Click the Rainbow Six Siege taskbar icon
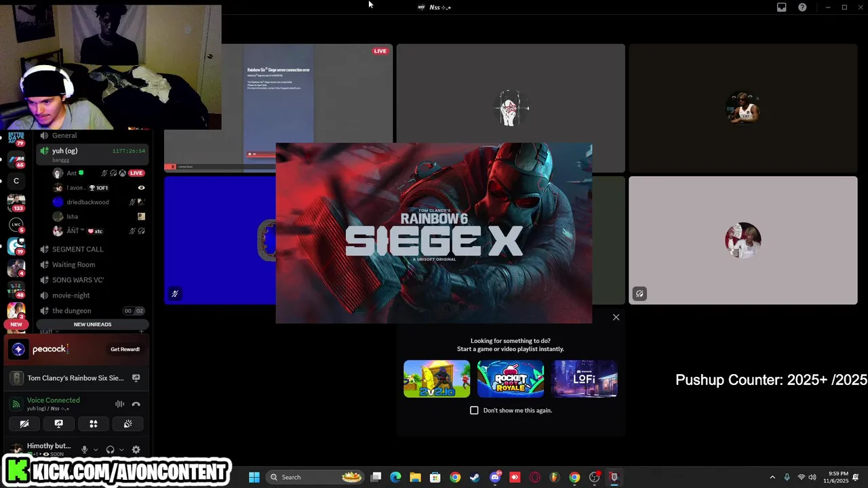Screen dimensions: 868x488 coord(614,477)
